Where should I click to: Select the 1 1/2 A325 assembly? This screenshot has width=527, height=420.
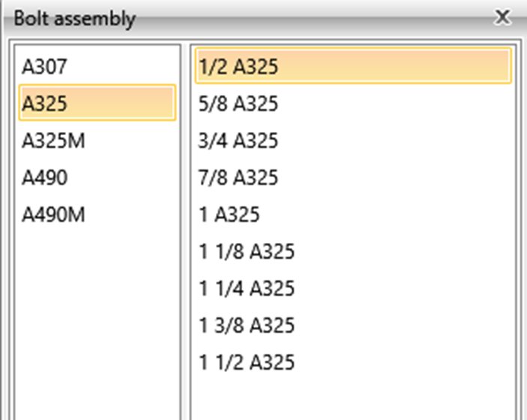point(247,363)
